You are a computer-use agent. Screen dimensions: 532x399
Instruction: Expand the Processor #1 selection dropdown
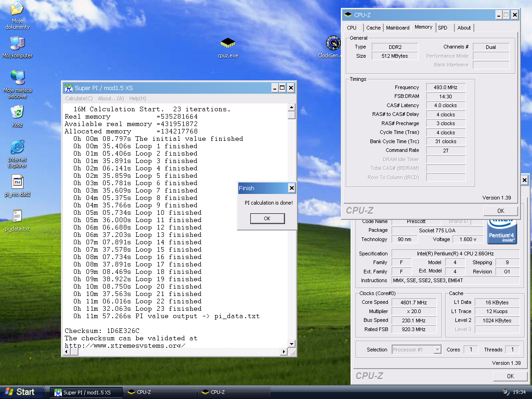point(437,350)
